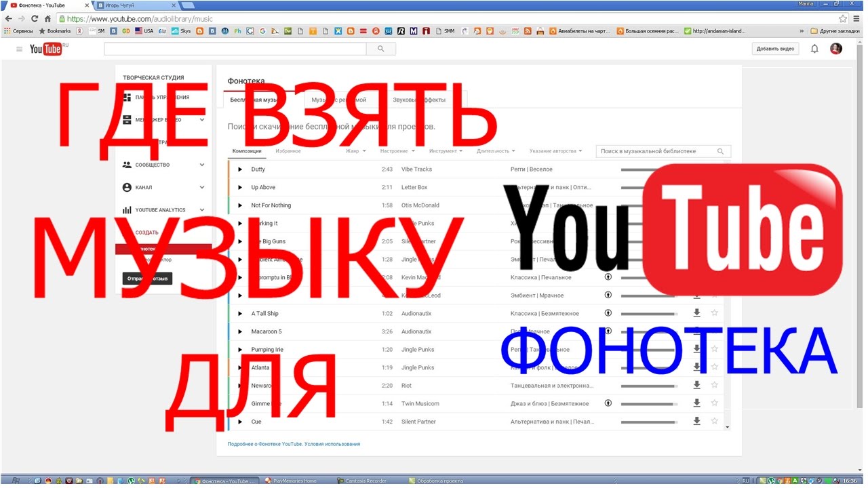The image size is (868, 488).
Task: Download the Twin Musicom track
Action: (x=696, y=403)
